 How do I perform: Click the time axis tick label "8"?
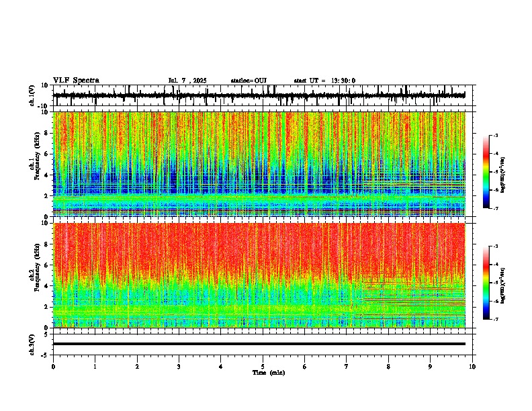388,367
